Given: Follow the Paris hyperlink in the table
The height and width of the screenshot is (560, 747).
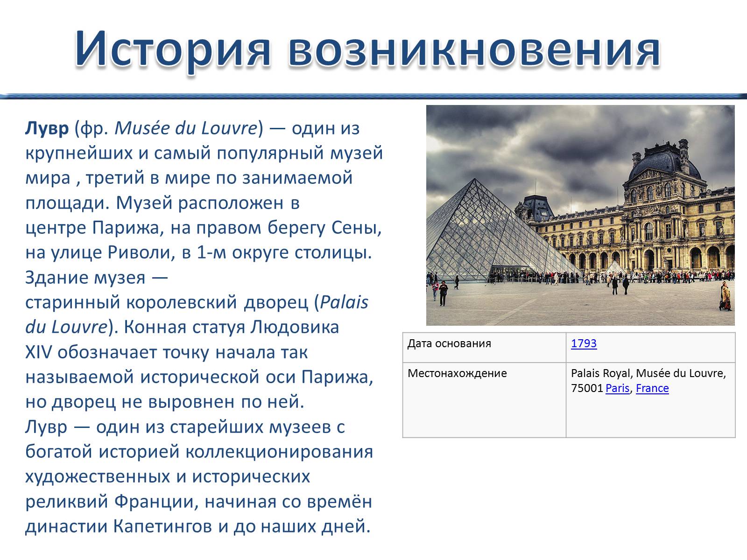Looking at the screenshot, I should [617, 388].
